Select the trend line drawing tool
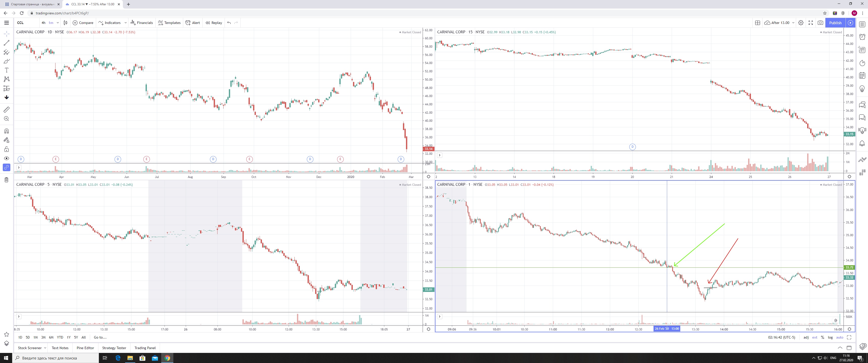This screenshot has height=363, width=868. 6,43
